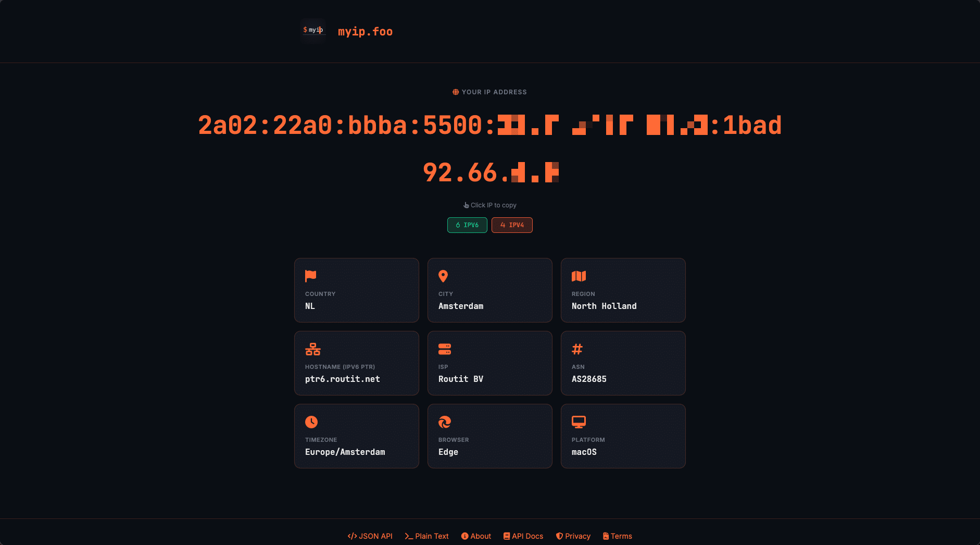Click the Edge browser icon
This screenshot has height=545, width=980.
[445, 422]
